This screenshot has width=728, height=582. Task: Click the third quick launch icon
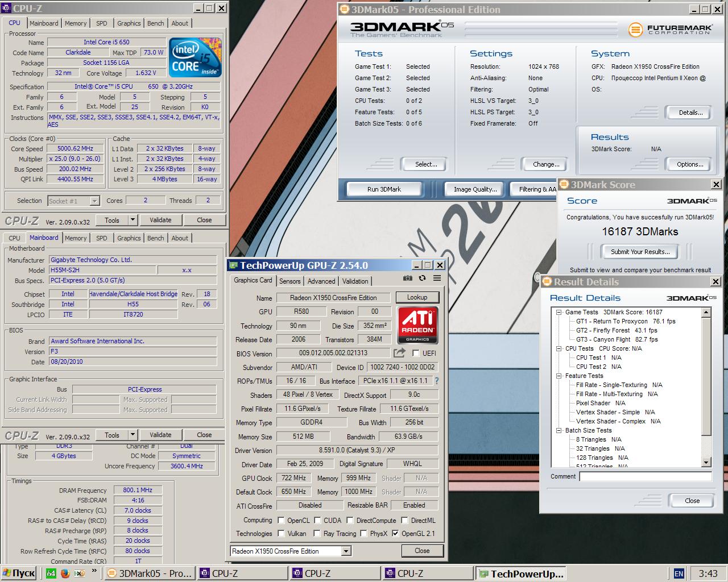(x=78, y=573)
